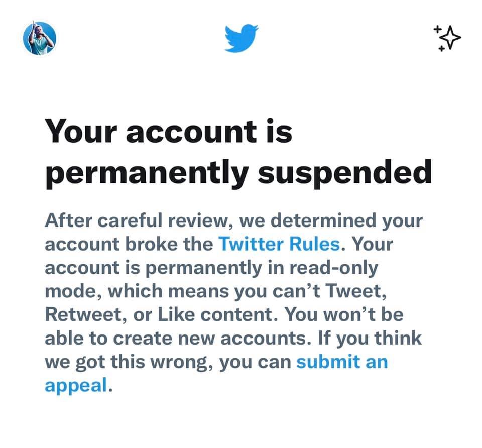
Task: Click the word 'mode,' in the notice
Action: (x=72, y=291)
